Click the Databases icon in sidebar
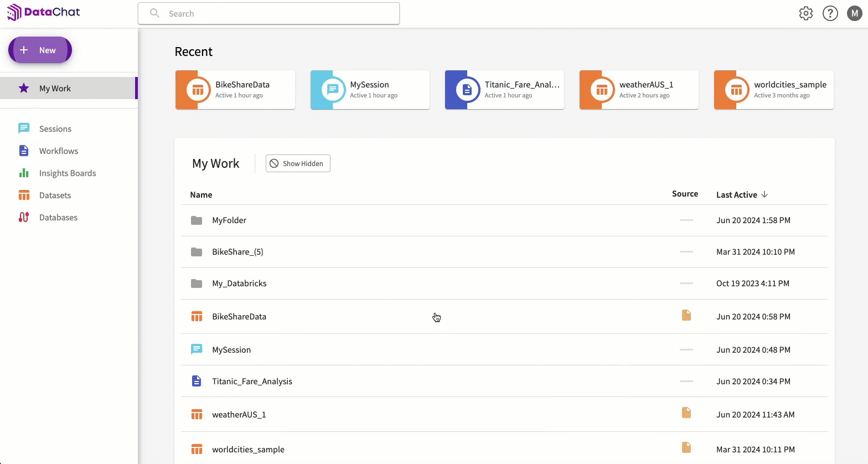The width and height of the screenshot is (868, 464). coord(24,217)
